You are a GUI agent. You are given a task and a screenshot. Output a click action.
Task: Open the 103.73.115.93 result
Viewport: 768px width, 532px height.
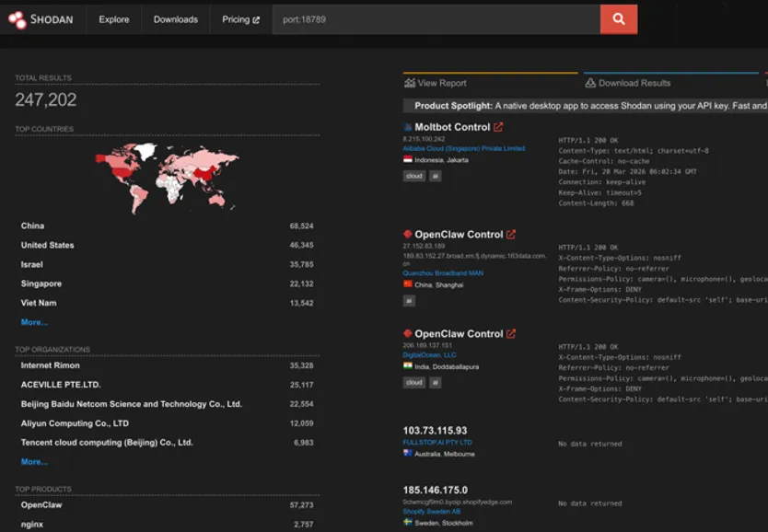(x=435, y=431)
